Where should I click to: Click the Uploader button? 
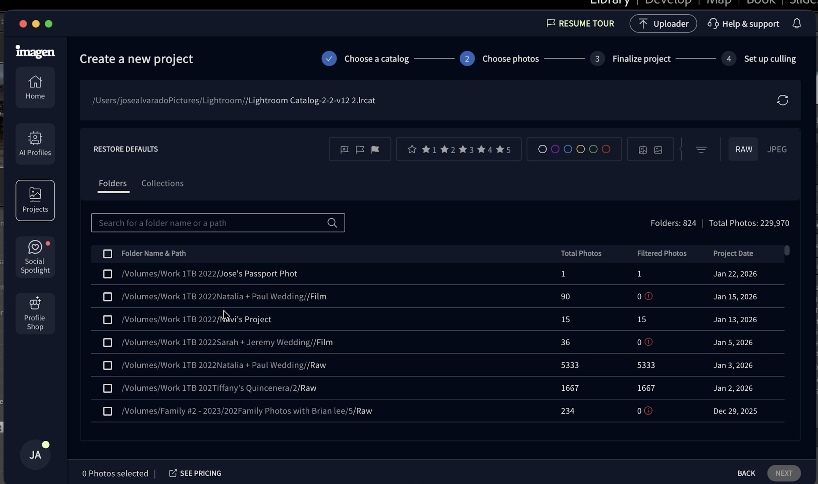(x=663, y=23)
